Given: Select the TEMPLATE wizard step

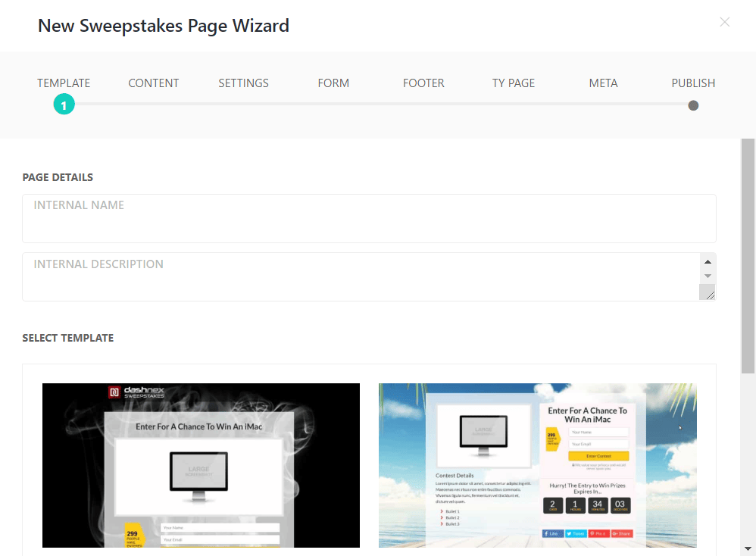Looking at the screenshot, I should tap(64, 83).
